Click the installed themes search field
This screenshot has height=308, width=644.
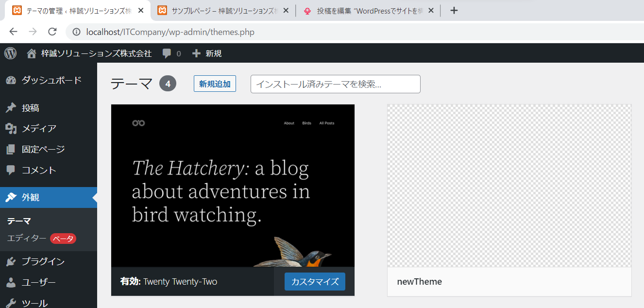pos(335,84)
